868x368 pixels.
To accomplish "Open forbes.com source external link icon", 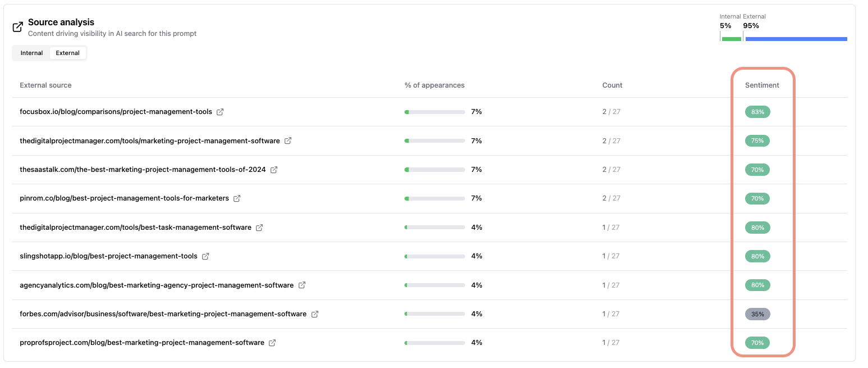I will [x=315, y=314].
